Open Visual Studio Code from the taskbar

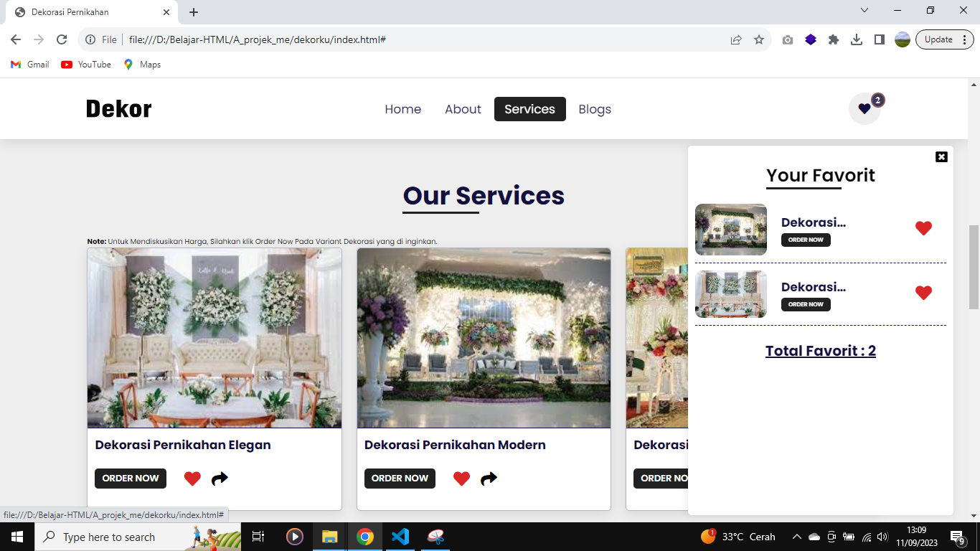point(400,537)
